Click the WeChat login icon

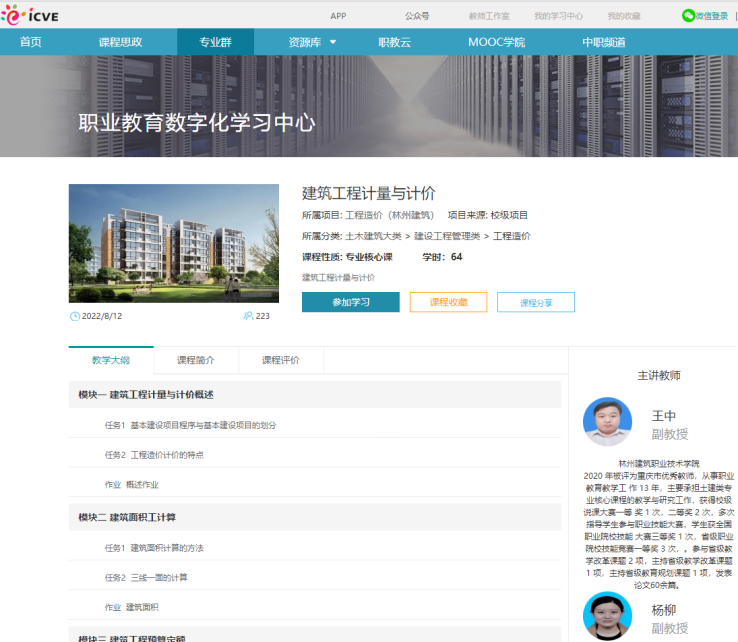[688, 16]
